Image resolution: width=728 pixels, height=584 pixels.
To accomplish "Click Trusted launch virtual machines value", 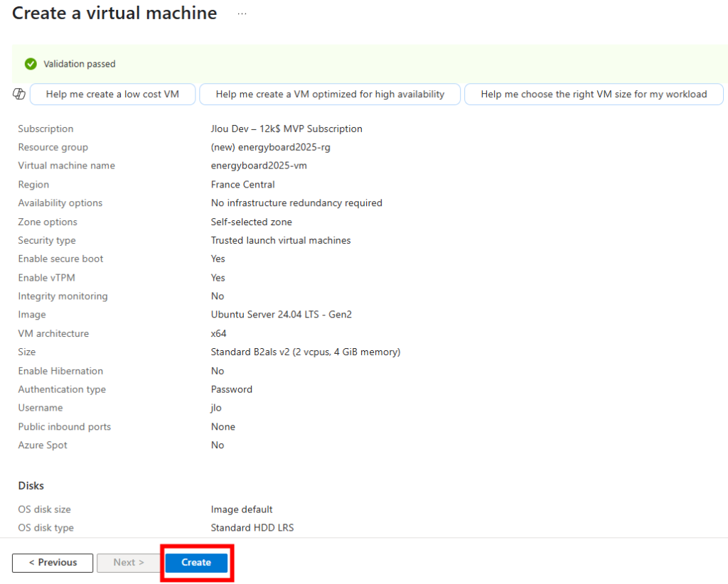I will pyautogui.click(x=281, y=240).
